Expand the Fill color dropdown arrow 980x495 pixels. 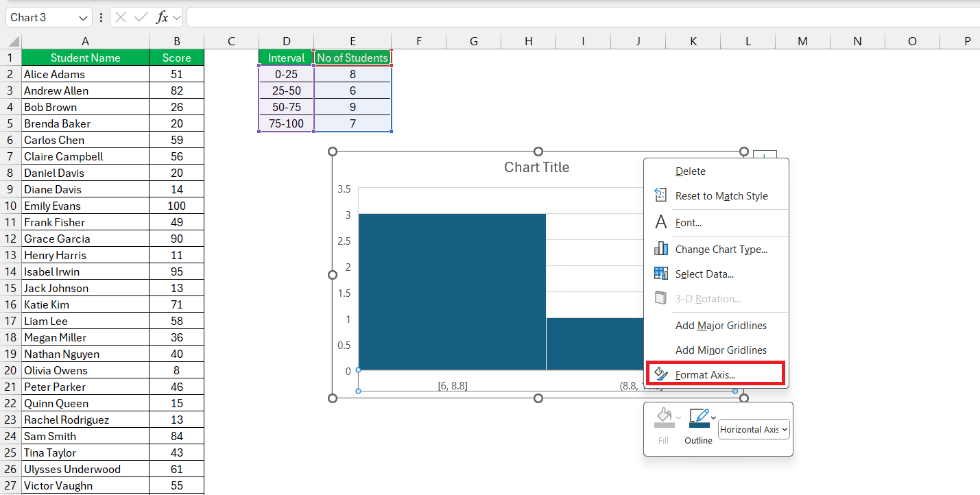point(679,418)
